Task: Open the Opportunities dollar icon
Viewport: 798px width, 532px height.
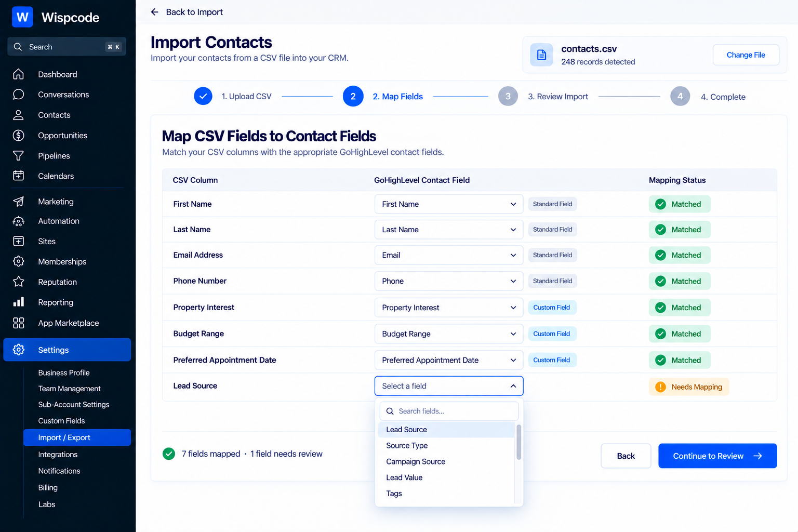Action: 18,136
